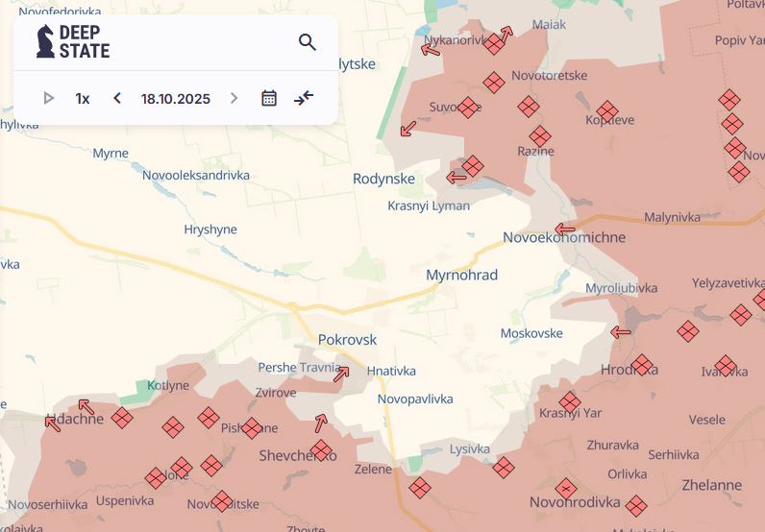Click the unit diamond right of Novohrodivka
This screenshot has width=765, height=532.
[636, 506]
